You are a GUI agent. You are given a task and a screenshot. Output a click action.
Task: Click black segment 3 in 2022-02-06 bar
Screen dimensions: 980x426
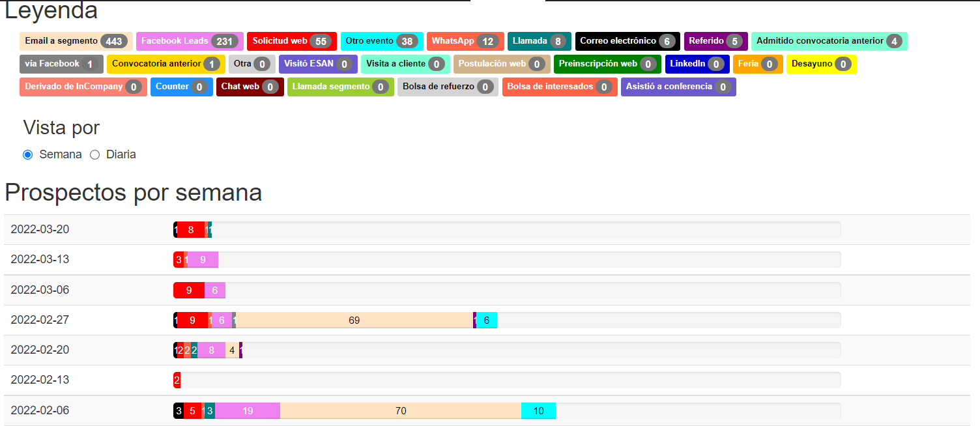[179, 410]
